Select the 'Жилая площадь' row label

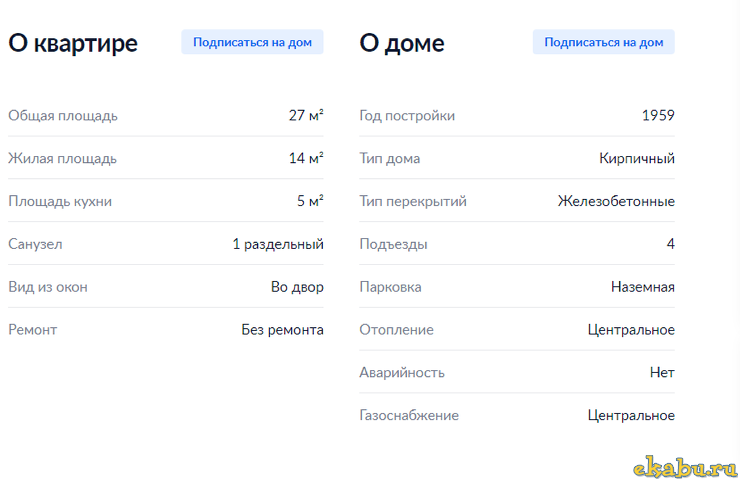[x=62, y=158]
